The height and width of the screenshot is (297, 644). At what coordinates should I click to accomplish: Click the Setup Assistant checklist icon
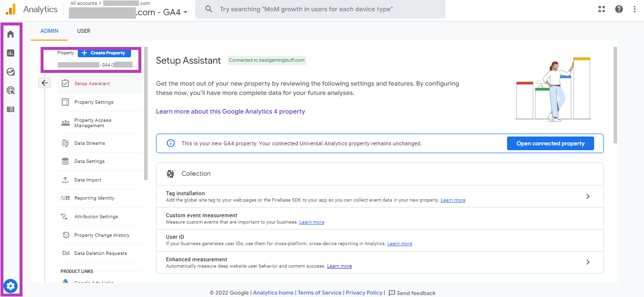(65, 84)
